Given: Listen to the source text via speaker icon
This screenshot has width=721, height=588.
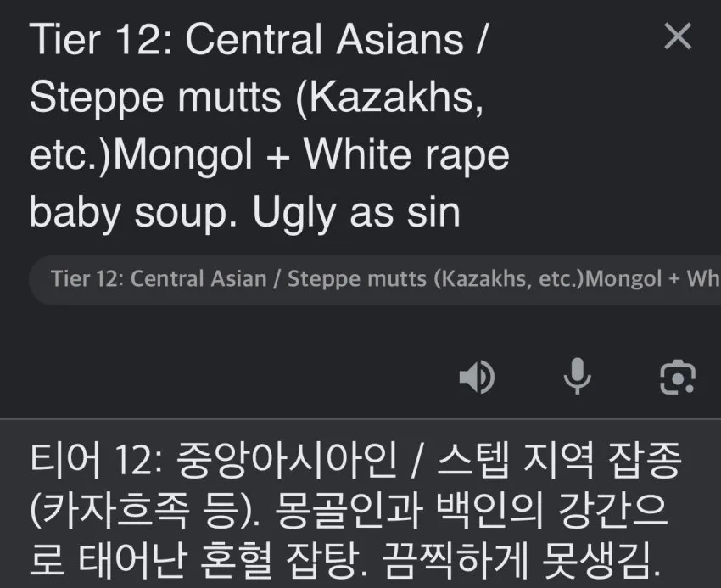Looking at the screenshot, I should click(x=477, y=377).
